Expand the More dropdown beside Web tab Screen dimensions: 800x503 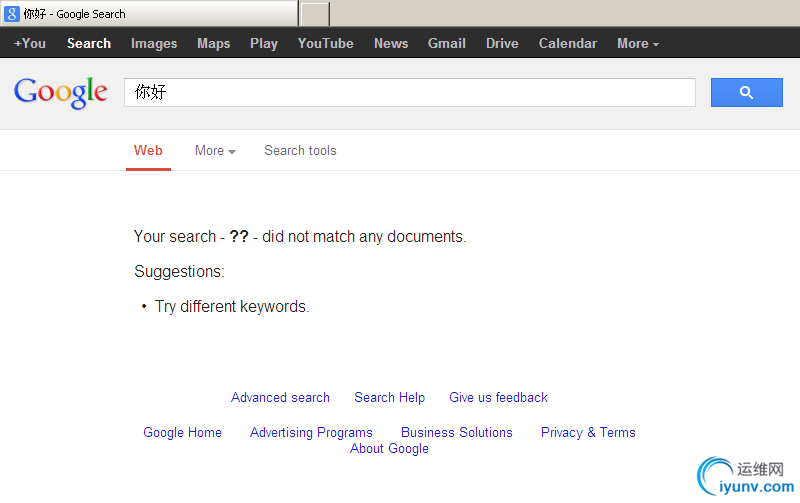click(215, 150)
